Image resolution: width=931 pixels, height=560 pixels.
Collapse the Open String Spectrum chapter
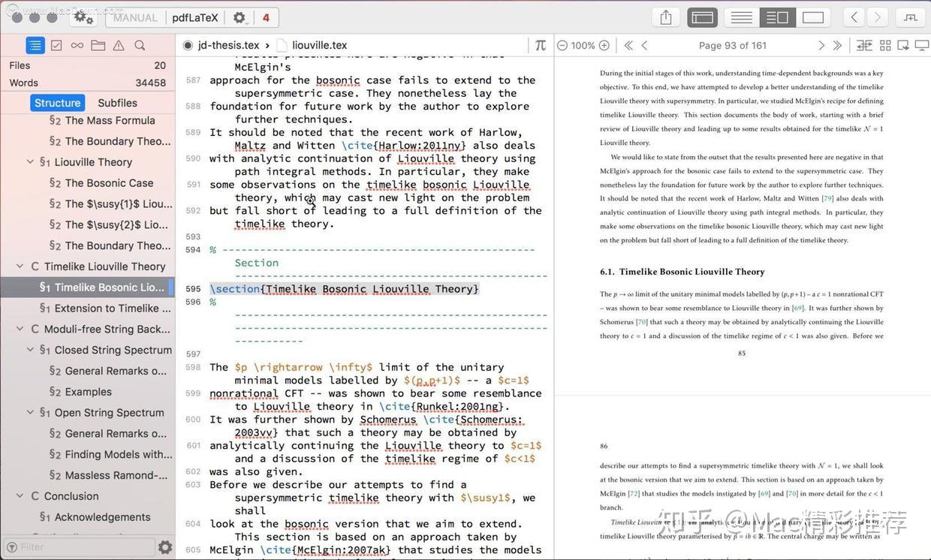[30, 412]
